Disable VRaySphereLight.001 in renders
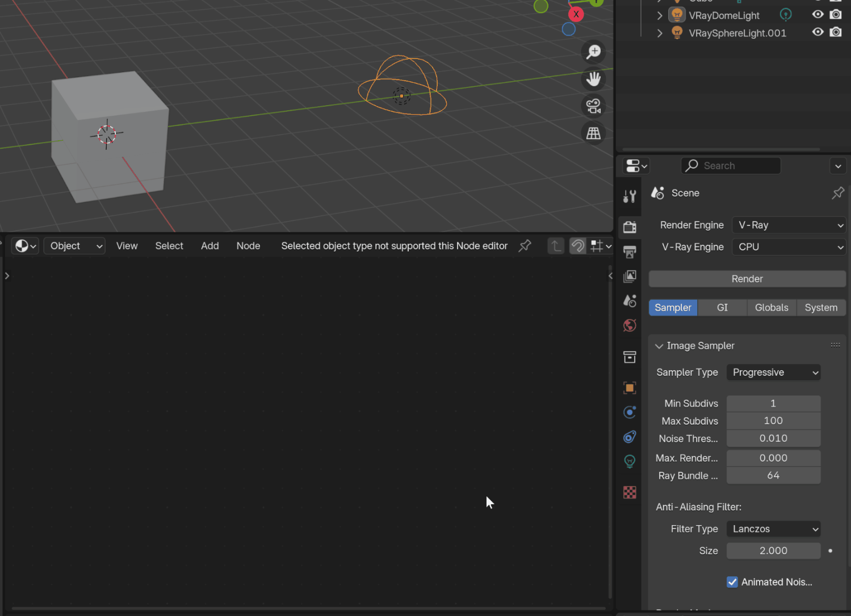The height and width of the screenshot is (616, 851). 836,32
